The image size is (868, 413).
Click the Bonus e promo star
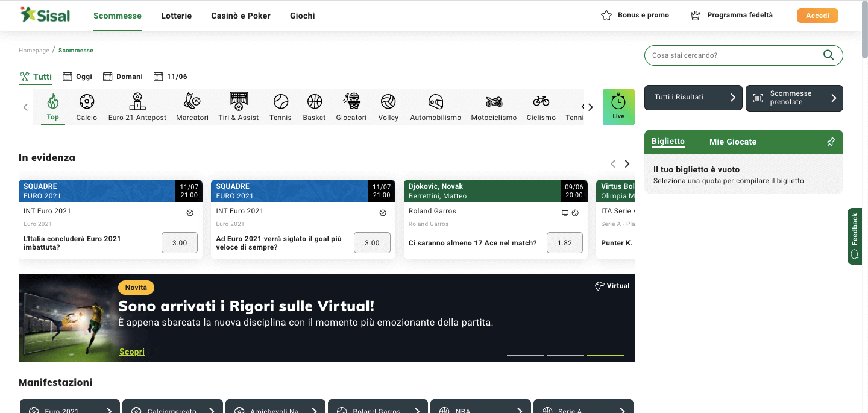click(x=606, y=16)
